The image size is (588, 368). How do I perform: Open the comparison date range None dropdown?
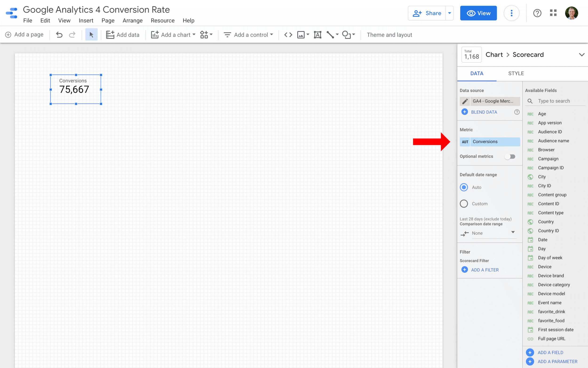(493, 233)
